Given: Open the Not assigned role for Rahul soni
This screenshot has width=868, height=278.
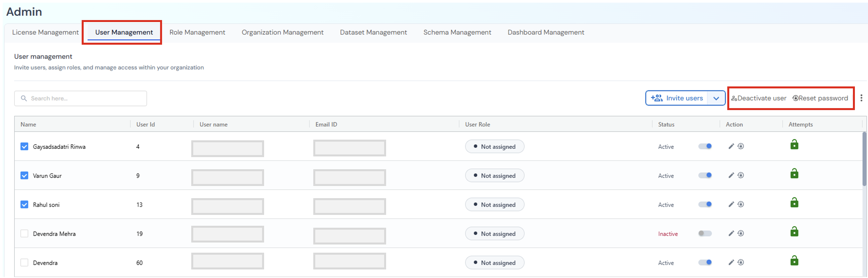Looking at the screenshot, I should click(x=494, y=204).
